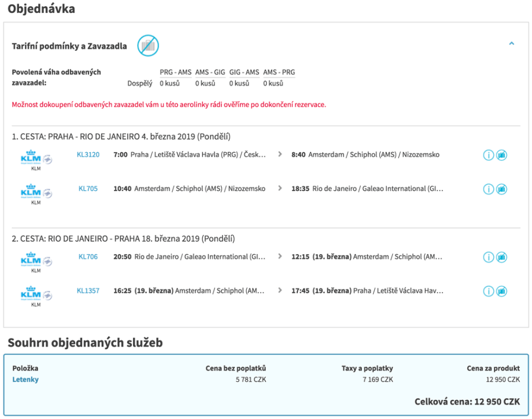Open flight number link KL706

tap(88, 256)
